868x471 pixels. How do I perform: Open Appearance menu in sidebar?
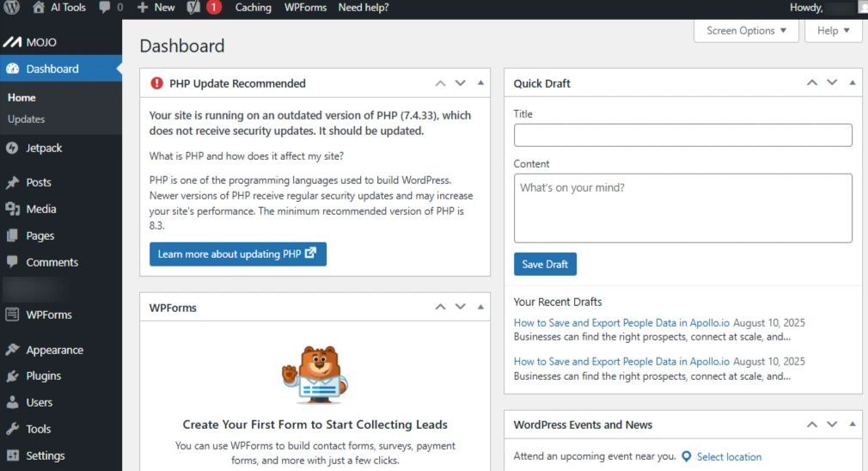click(x=54, y=350)
